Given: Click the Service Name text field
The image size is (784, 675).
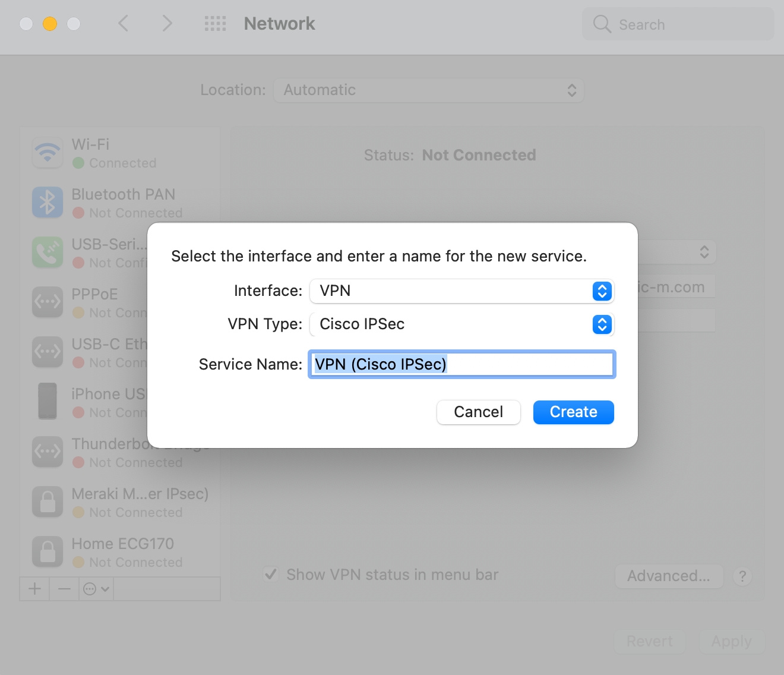Looking at the screenshot, I should click(461, 364).
